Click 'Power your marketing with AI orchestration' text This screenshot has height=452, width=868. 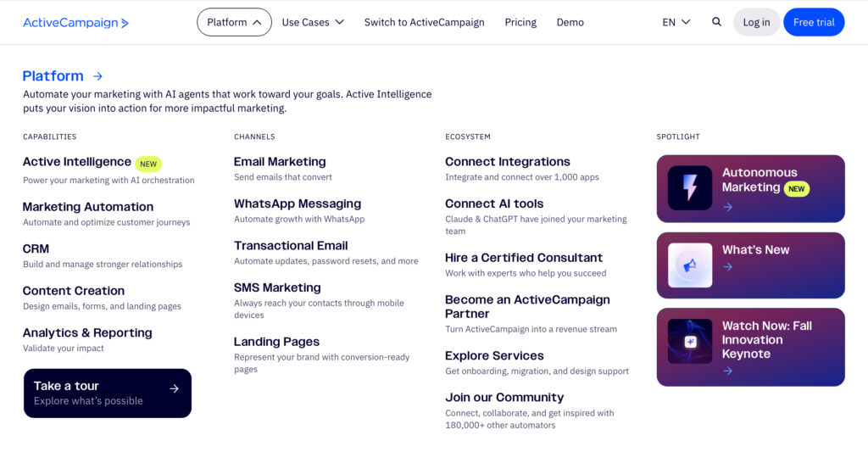[108, 180]
